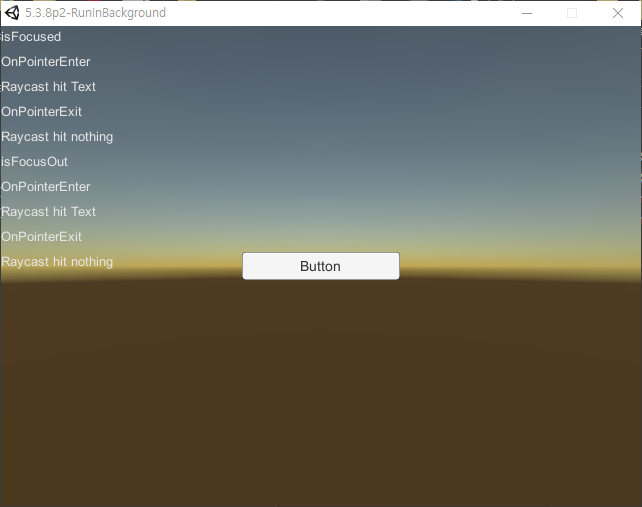Click the Unity logo in the title bar
The height and width of the screenshot is (507, 642).
pos(12,13)
